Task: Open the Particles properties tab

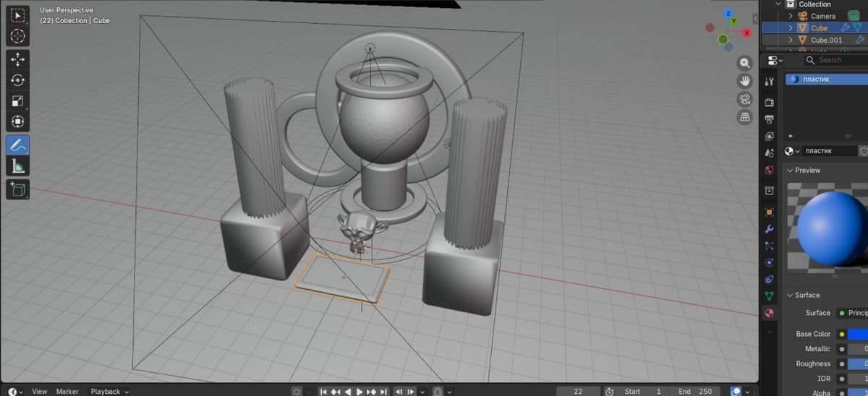Action: [x=770, y=246]
